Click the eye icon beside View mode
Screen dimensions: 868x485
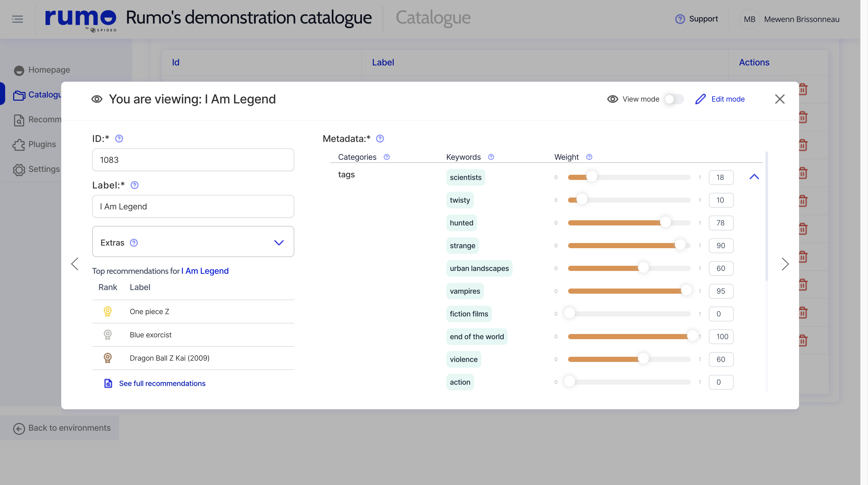pos(613,99)
